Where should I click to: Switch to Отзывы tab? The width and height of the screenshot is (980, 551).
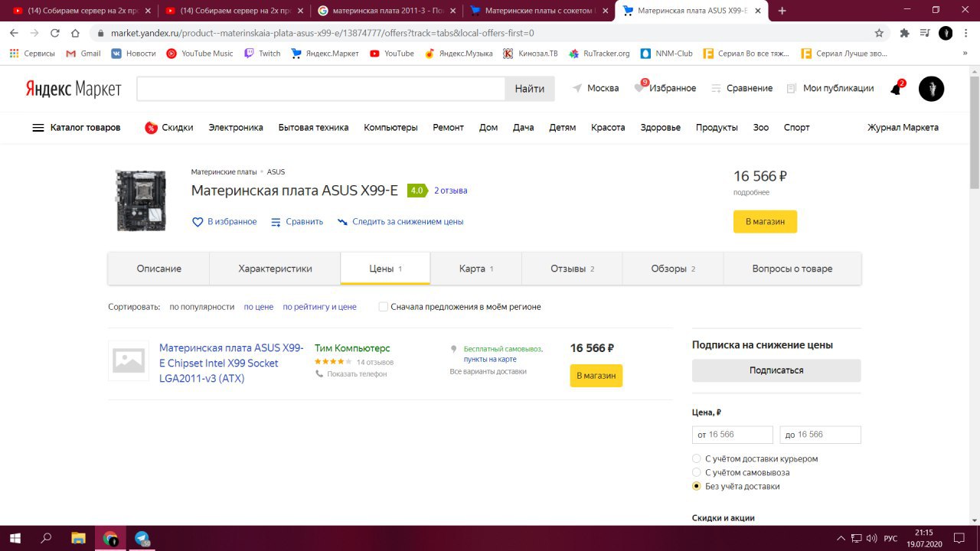tap(572, 269)
